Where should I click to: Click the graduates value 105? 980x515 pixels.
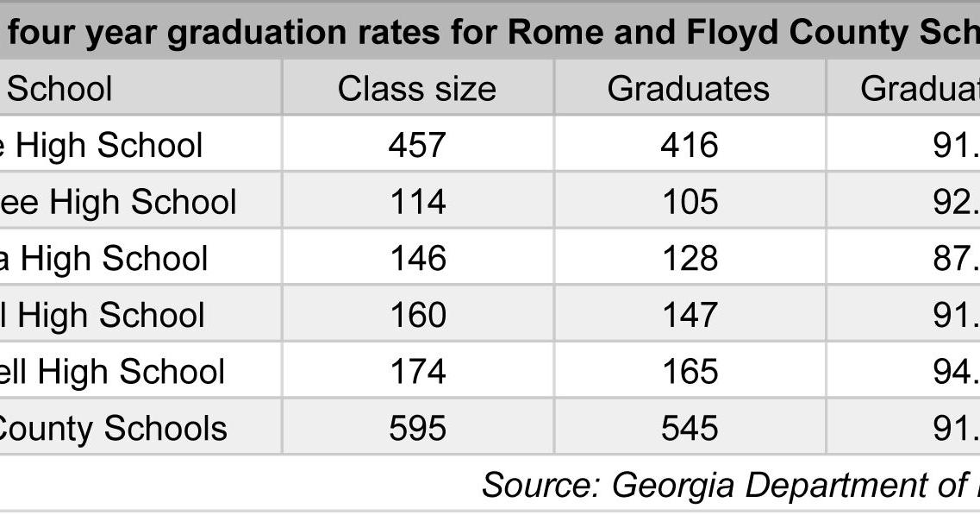click(689, 202)
